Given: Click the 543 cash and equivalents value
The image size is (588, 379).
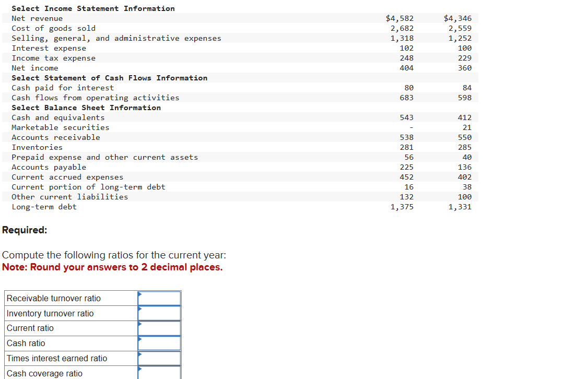Looking at the screenshot, I should pos(406,117).
